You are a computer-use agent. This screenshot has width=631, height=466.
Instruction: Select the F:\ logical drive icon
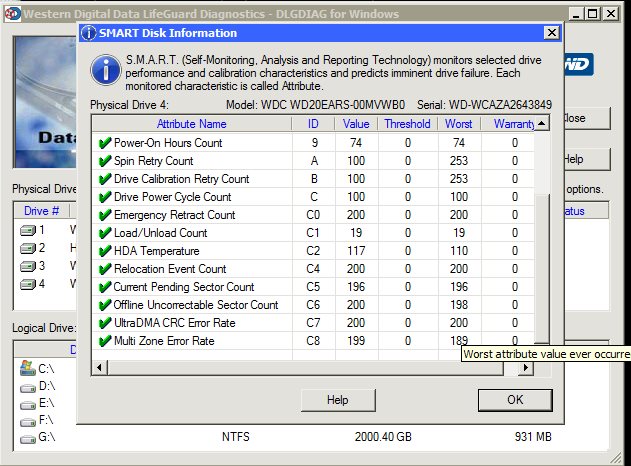(28, 422)
